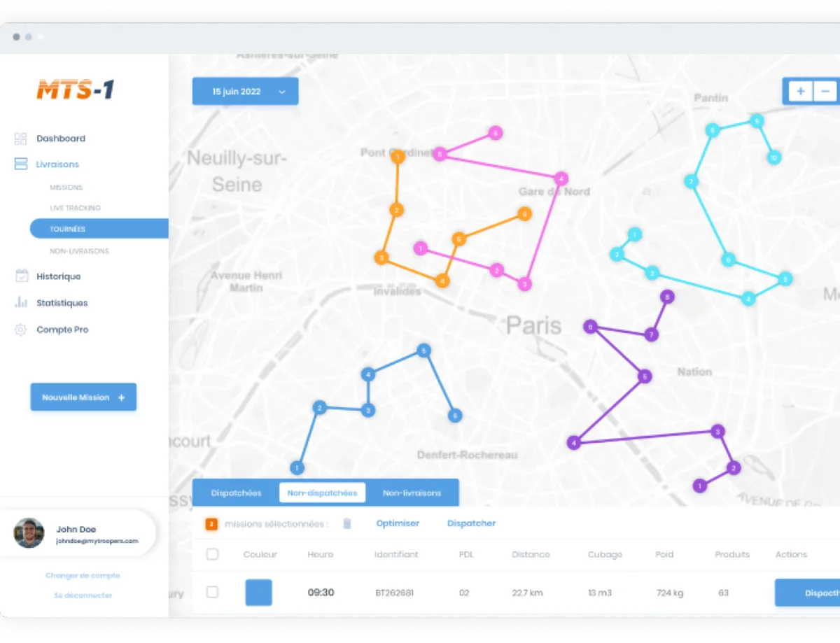840x643 pixels.
Task: Switch to the Dispatchées tab
Action: [236, 493]
